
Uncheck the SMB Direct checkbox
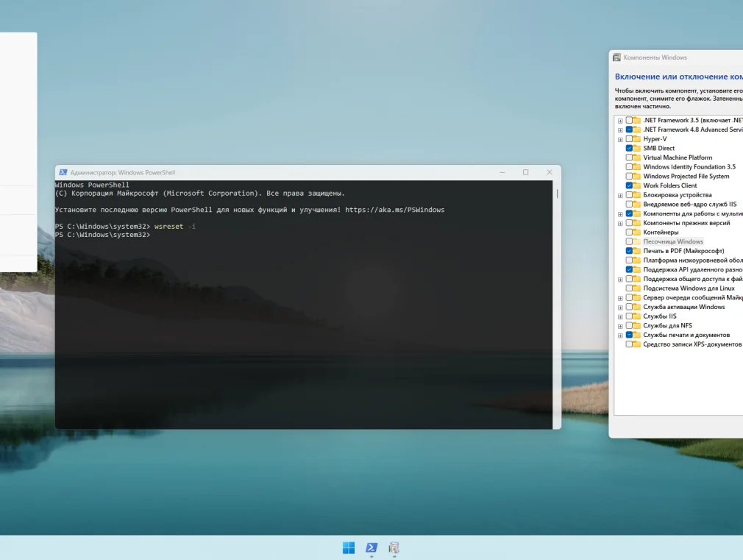629,148
